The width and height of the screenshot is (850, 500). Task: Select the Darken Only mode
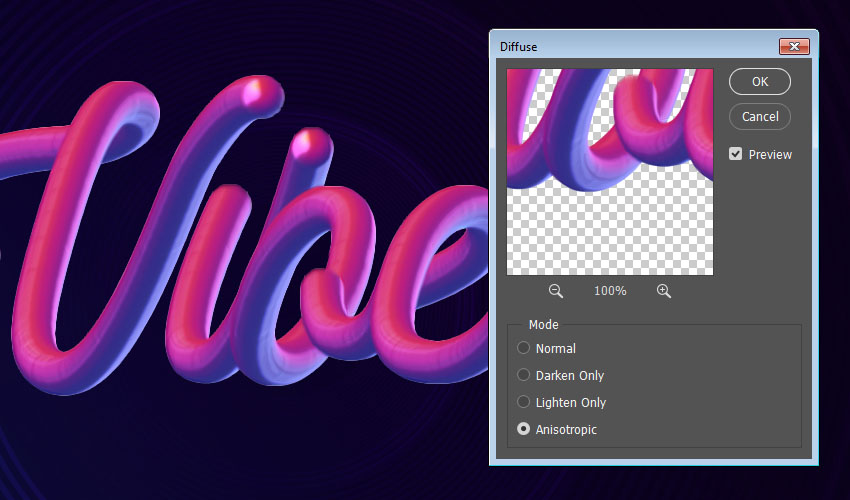pyautogui.click(x=523, y=375)
